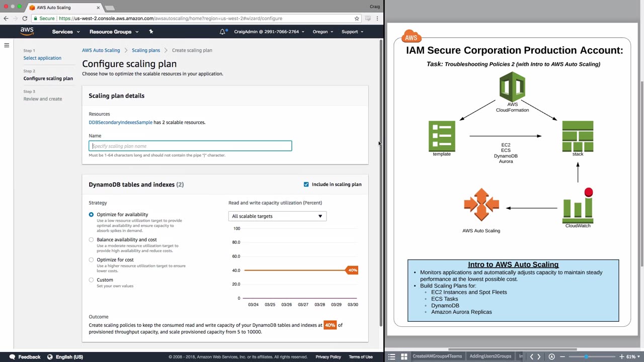Click the language globe icon
This screenshot has height=362, width=644.
click(50, 357)
